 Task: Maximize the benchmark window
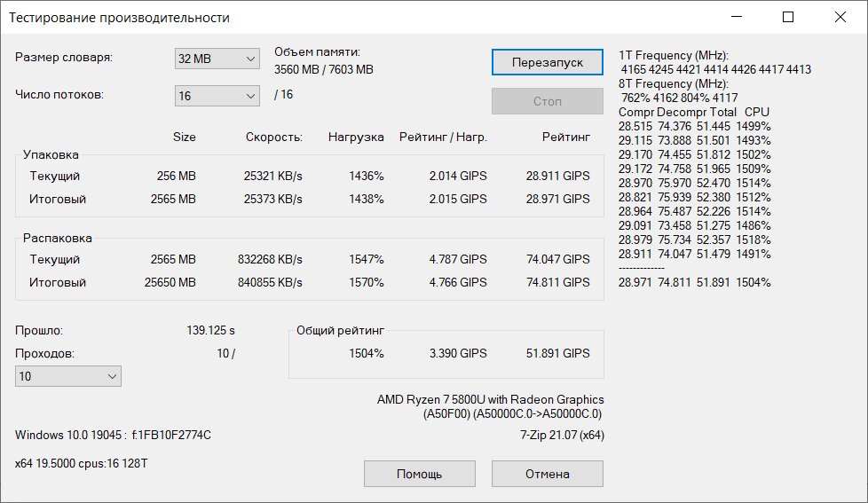click(788, 17)
